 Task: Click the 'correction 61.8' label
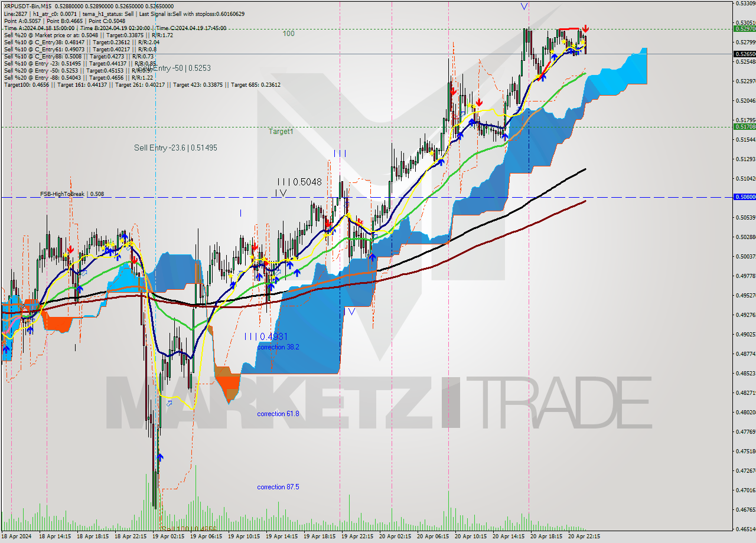coord(278,414)
